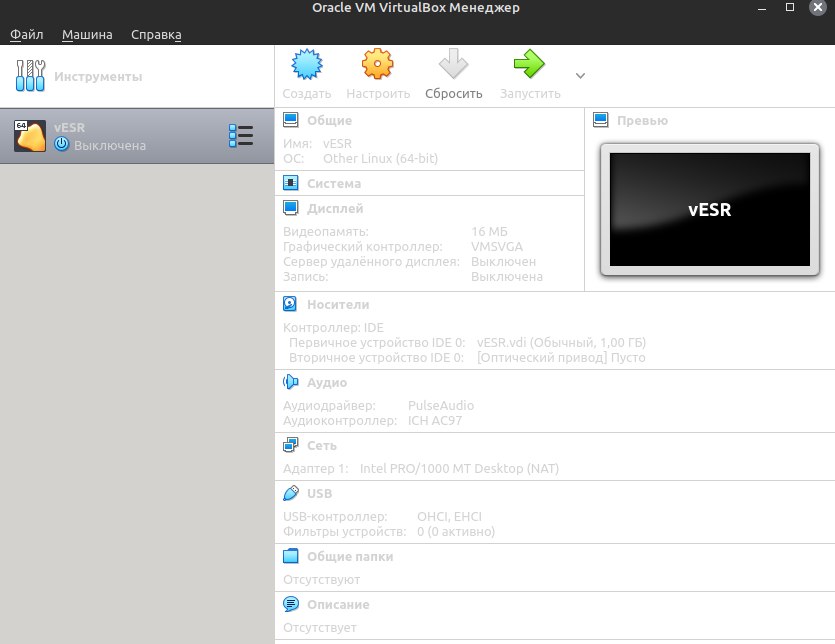Click the Запустить button label

click(530, 94)
